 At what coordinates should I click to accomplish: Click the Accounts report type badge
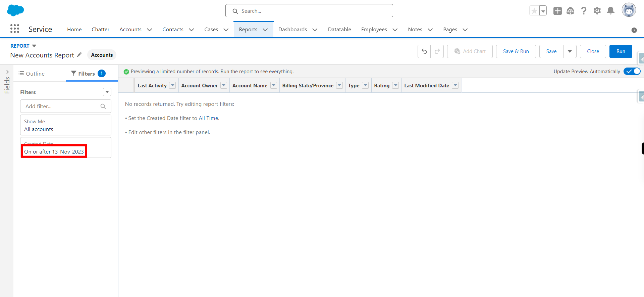pyautogui.click(x=102, y=55)
